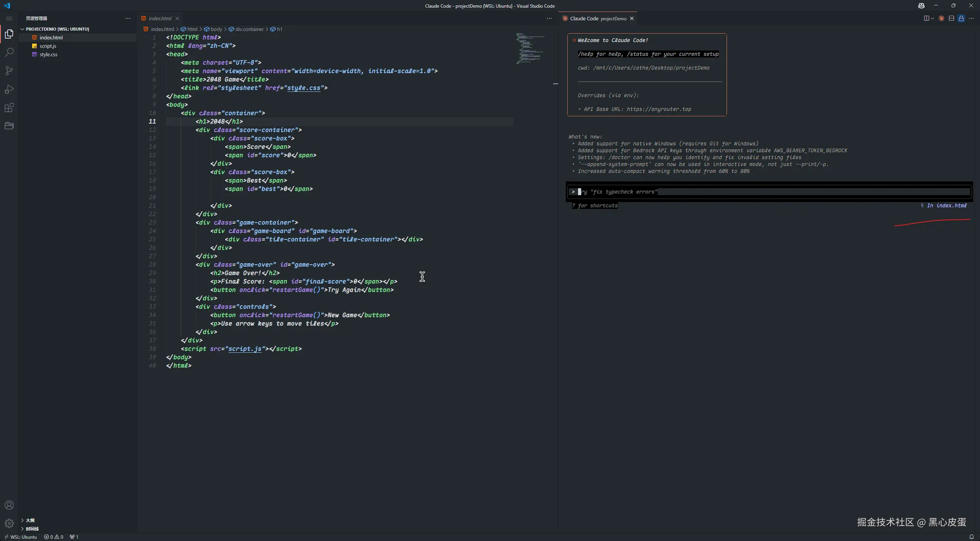Click the 资源管理器 Explorer panel title
This screenshot has width=980, height=541.
pyautogui.click(x=36, y=18)
